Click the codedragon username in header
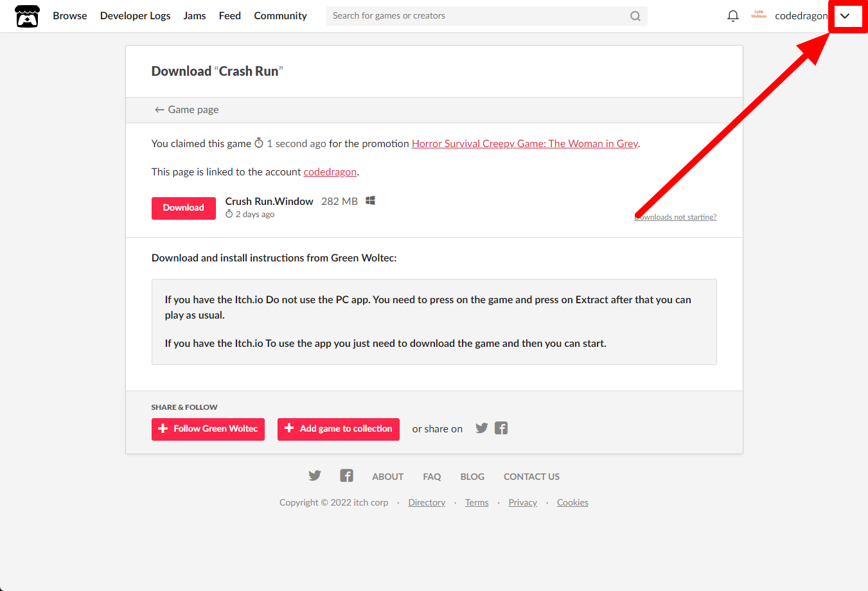The image size is (868, 591). [x=801, y=16]
